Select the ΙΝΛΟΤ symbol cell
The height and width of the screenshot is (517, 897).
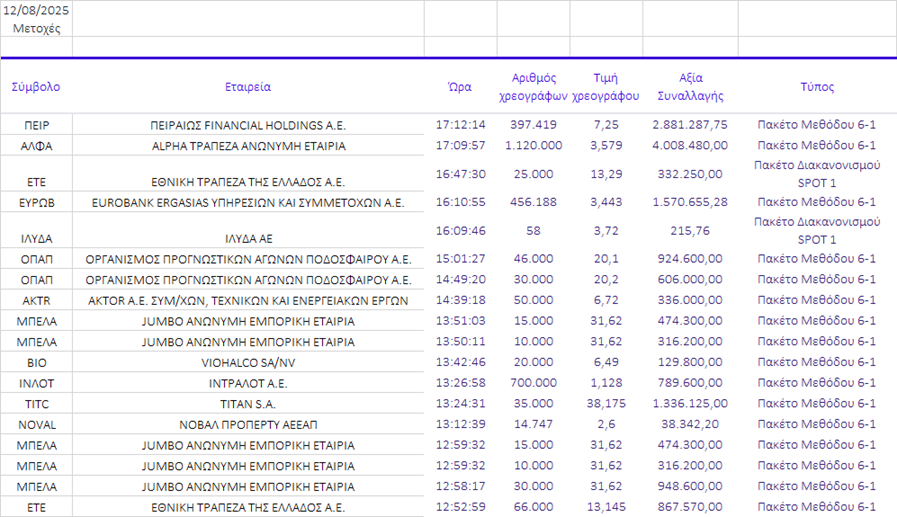[x=37, y=383]
